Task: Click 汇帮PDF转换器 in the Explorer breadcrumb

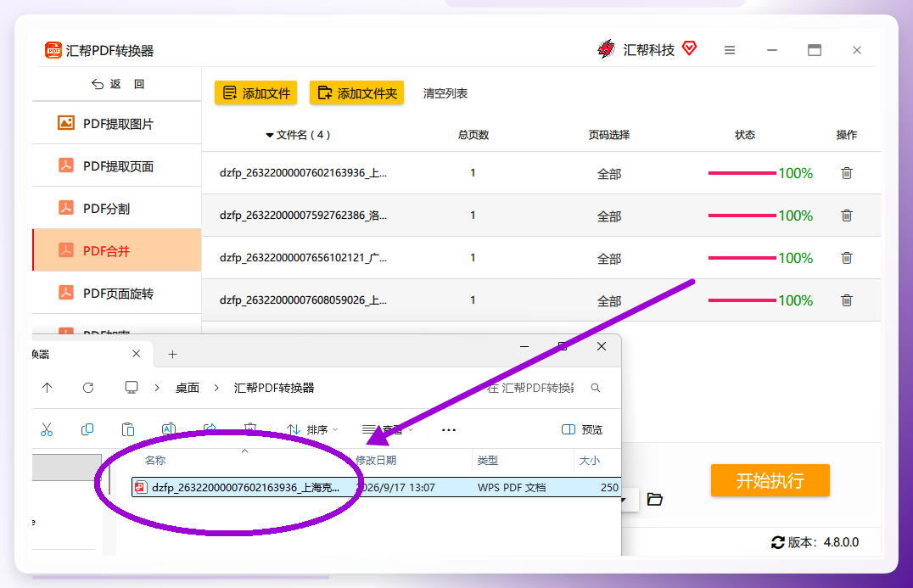Action: click(x=274, y=388)
